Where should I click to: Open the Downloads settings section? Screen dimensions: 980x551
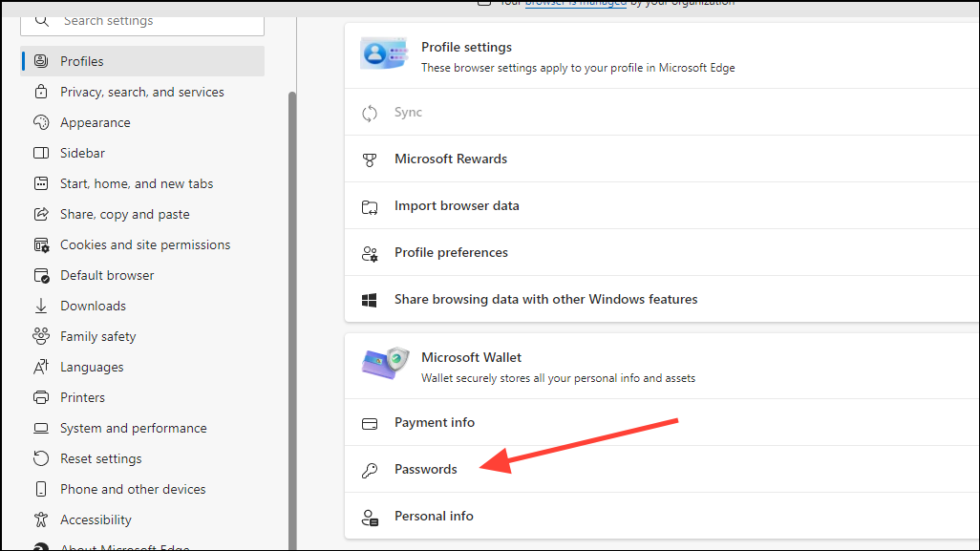coord(92,305)
